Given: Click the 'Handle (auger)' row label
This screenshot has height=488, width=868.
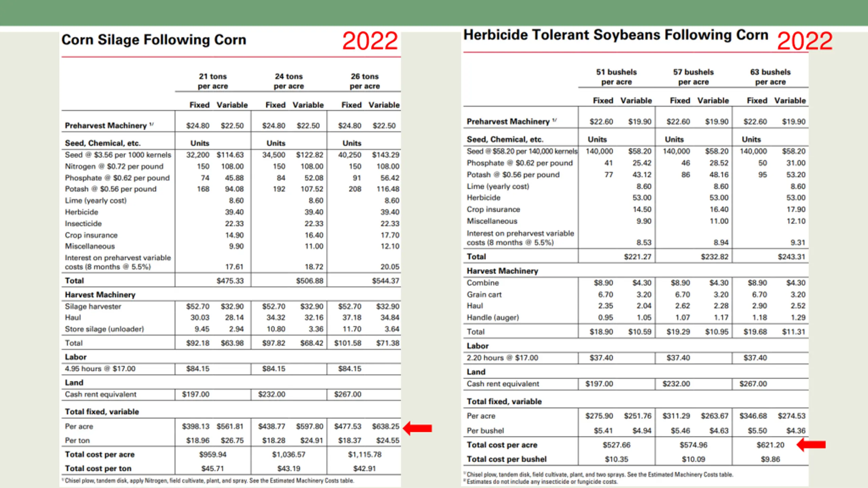Looking at the screenshot, I should point(493,318).
